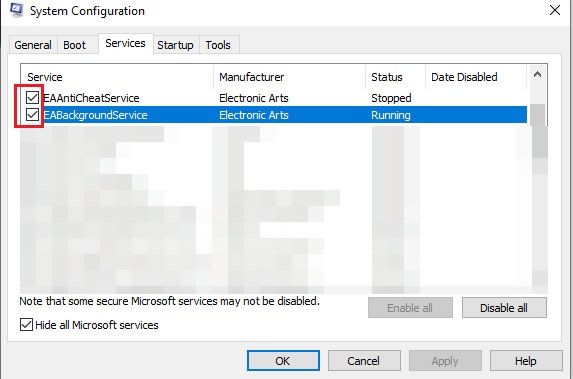This screenshot has height=379, width=573.
Task: Switch to the General tab
Action: point(33,45)
